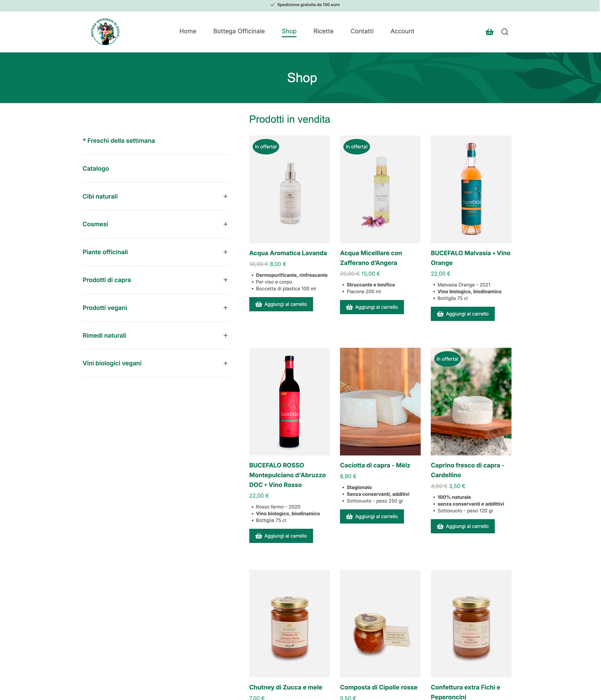
Task: Add BUCEFALO Malvasia Orange wine to cart
Action: [462, 314]
